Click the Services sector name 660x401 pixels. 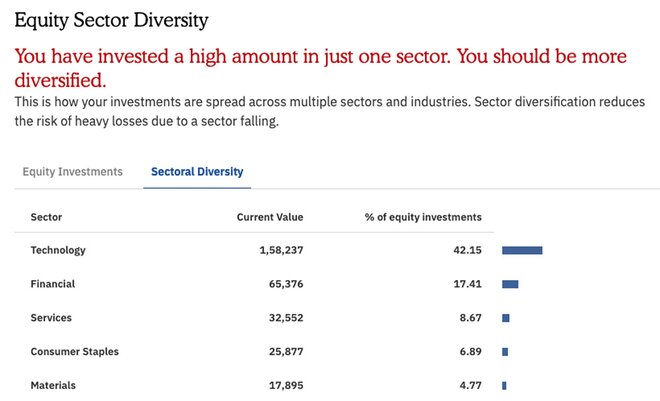point(51,318)
